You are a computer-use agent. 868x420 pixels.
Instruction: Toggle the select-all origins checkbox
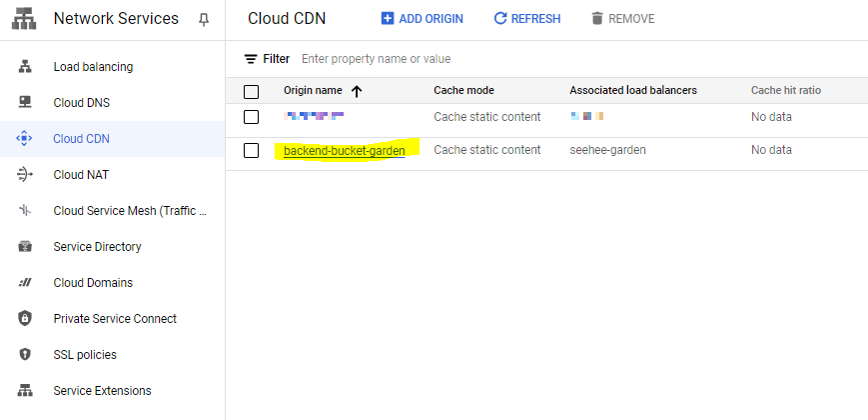click(x=252, y=91)
